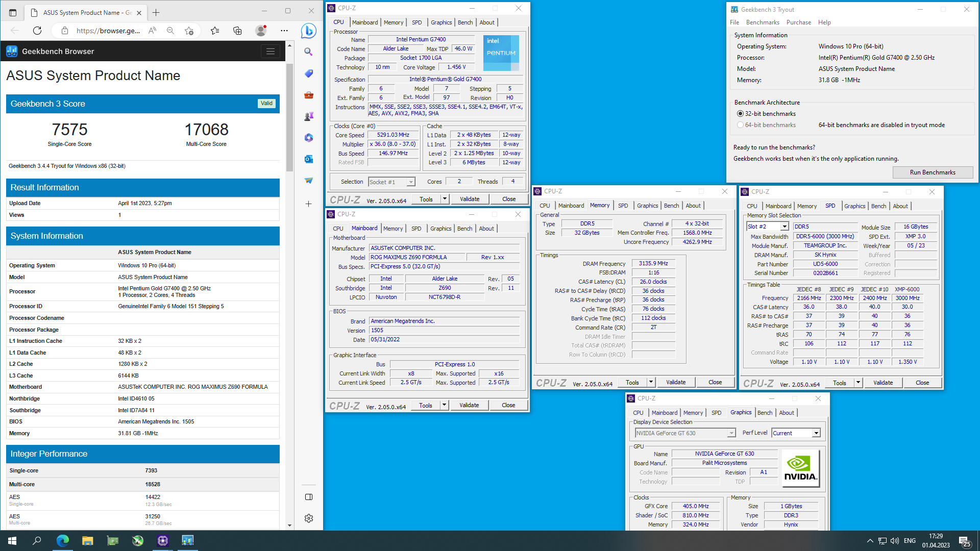Customize sidebar with the plus icon
Image resolution: width=980 pixels, height=551 pixels.
[x=308, y=204]
